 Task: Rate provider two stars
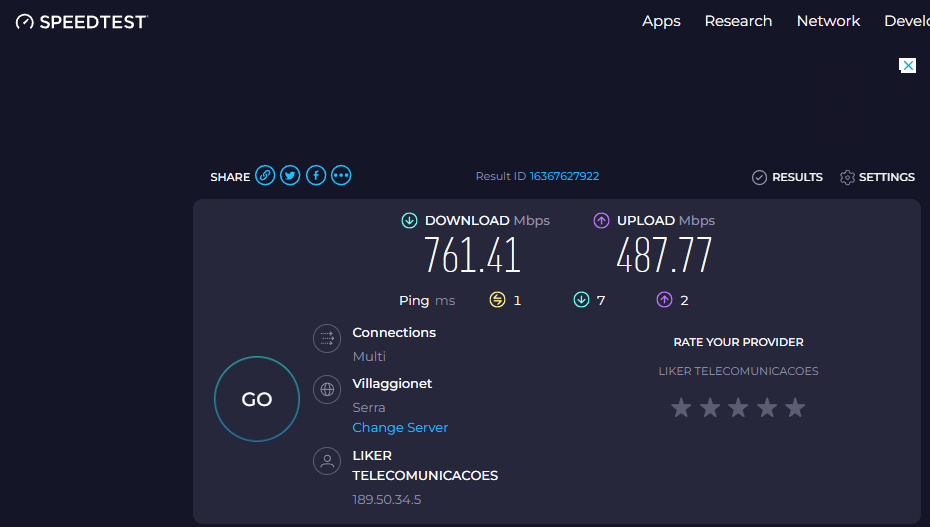710,407
